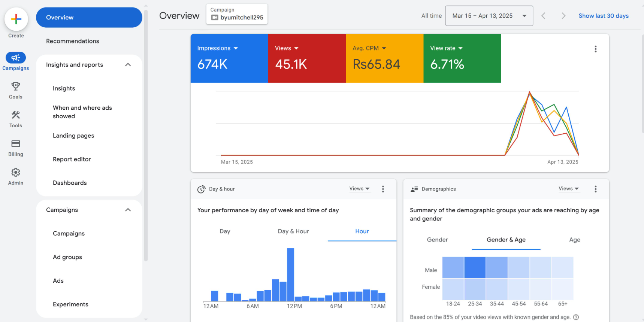Open scorecard chart three-dot options menu
This screenshot has height=322, width=644.
(595, 49)
